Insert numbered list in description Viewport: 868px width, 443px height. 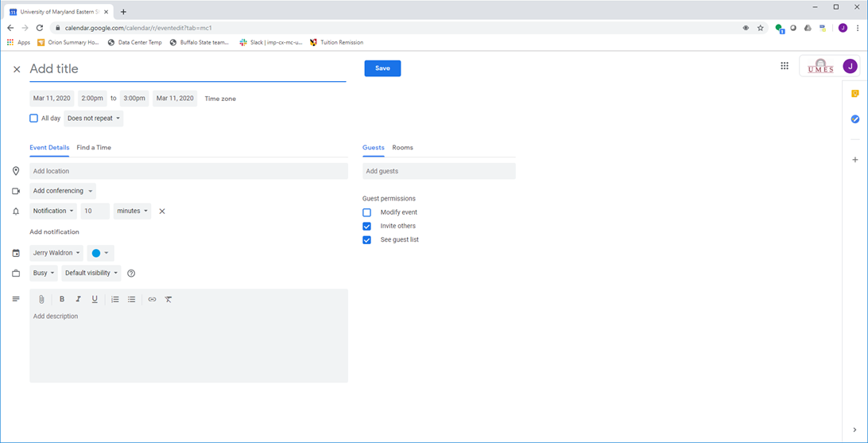pos(115,299)
